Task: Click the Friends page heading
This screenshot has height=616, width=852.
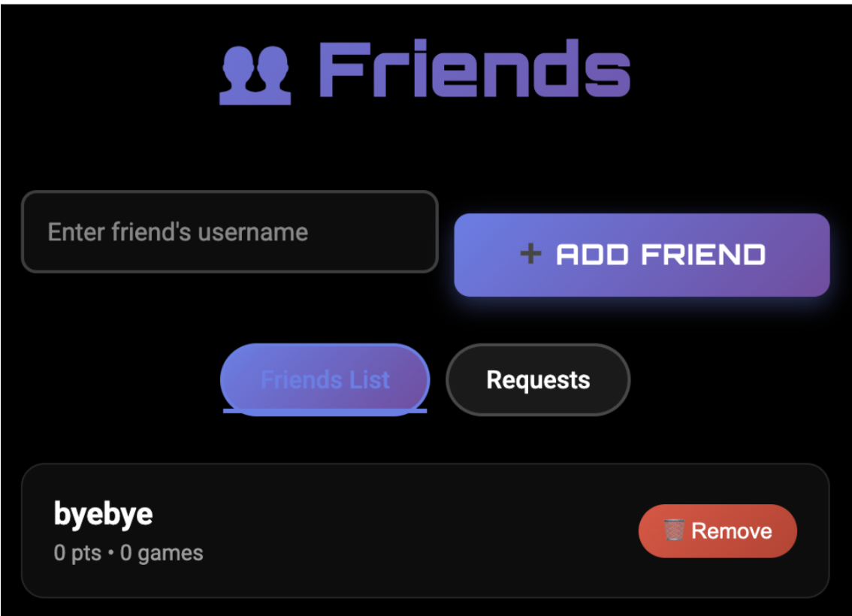Action: [x=425, y=71]
